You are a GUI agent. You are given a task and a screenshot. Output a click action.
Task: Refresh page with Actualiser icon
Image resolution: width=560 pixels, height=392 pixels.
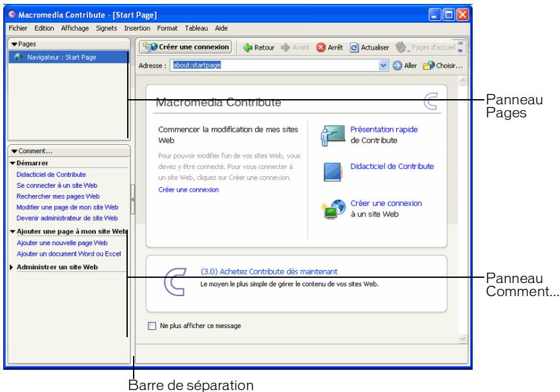(354, 48)
